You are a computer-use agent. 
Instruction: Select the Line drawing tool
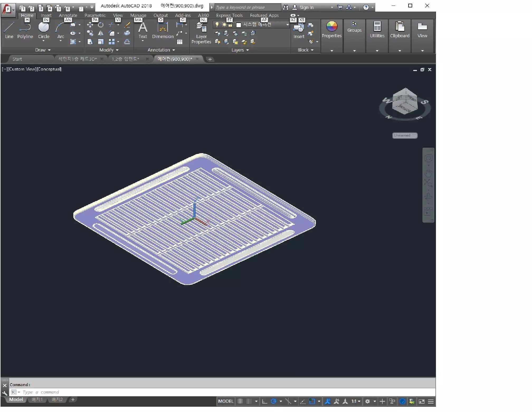click(x=9, y=30)
